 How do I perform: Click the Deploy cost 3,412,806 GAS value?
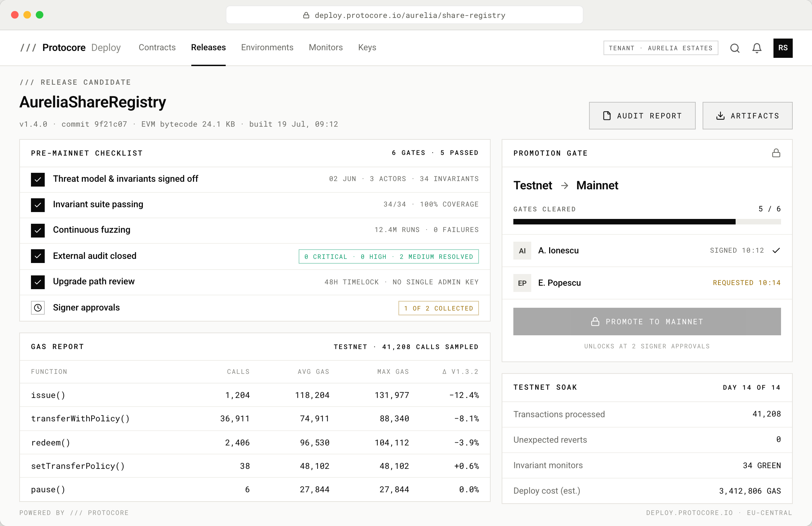tap(750, 491)
